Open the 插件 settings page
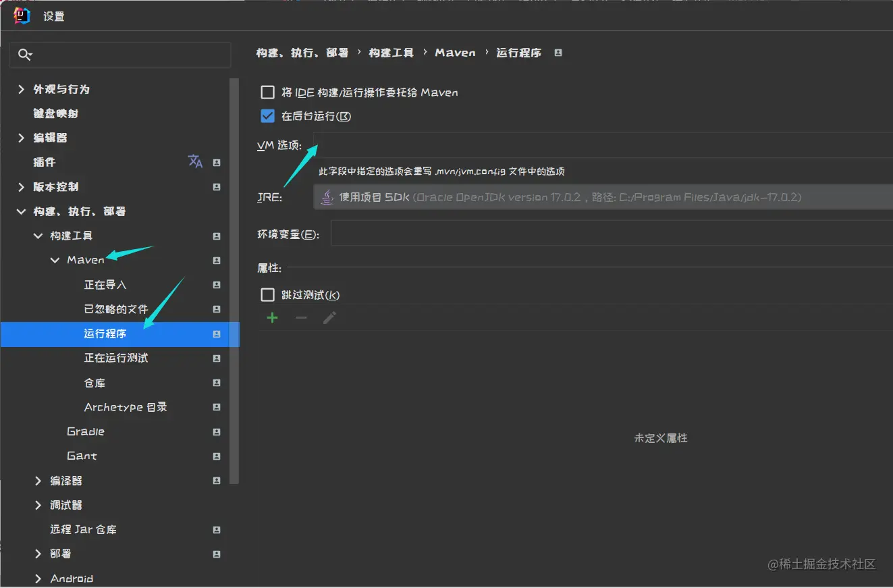 coord(45,162)
